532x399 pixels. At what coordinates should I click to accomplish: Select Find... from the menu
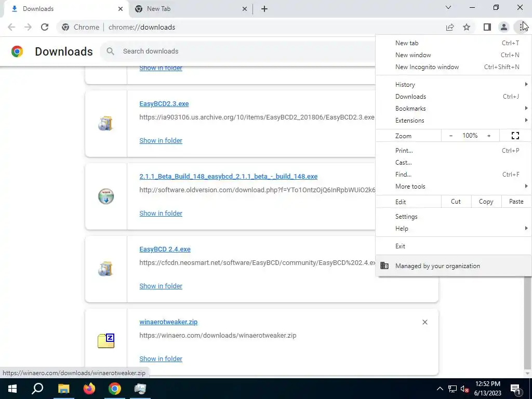point(454,174)
